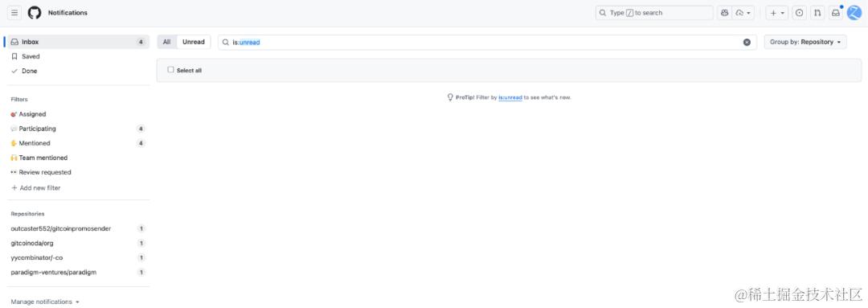This screenshot has width=868, height=308.
Task: Click the Inbox count badge 4
Action: [x=141, y=42]
